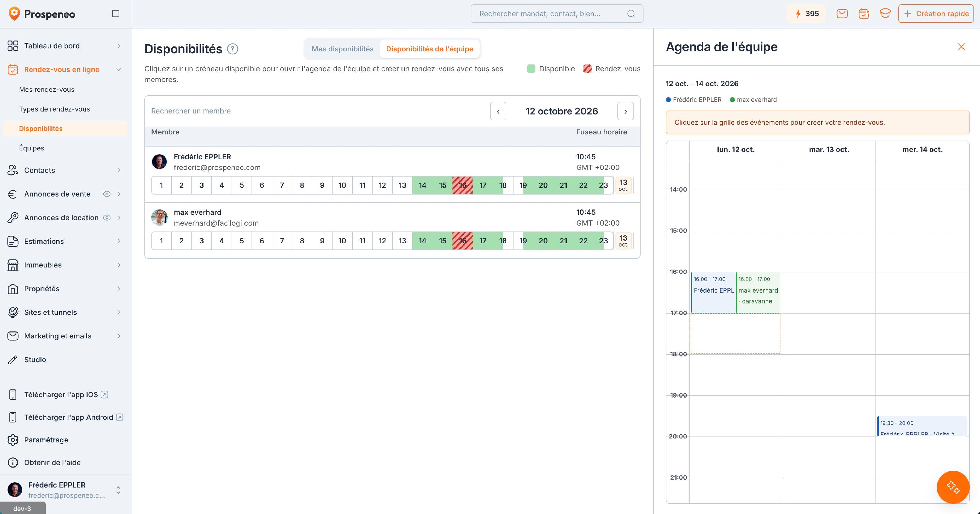The width and height of the screenshot is (980, 514).
Task: Switch to the Mes disponibilités tab
Action: click(x=342, y=49)
